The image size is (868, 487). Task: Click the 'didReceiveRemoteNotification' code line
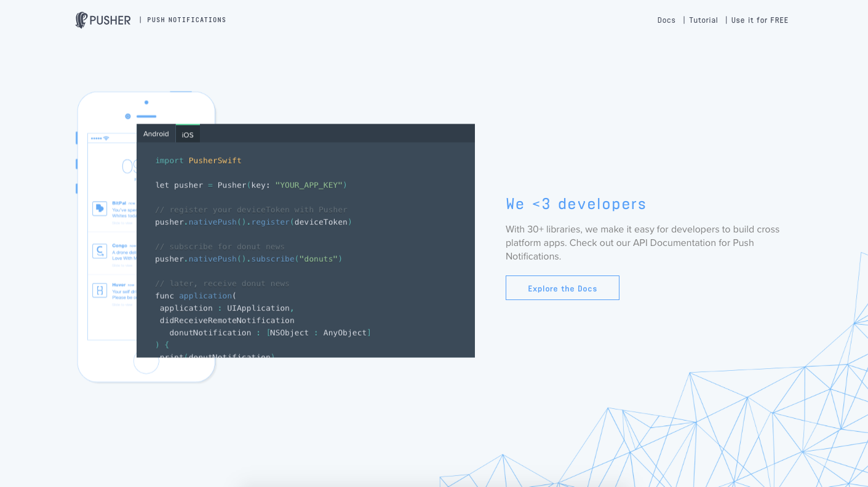[227, 320]
